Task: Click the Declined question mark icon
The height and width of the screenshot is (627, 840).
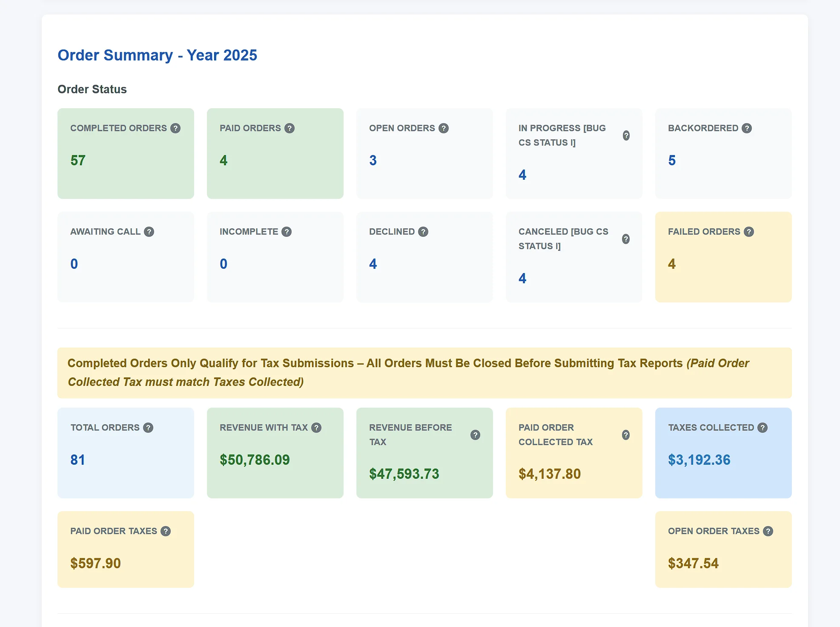Action: [423, 232]
